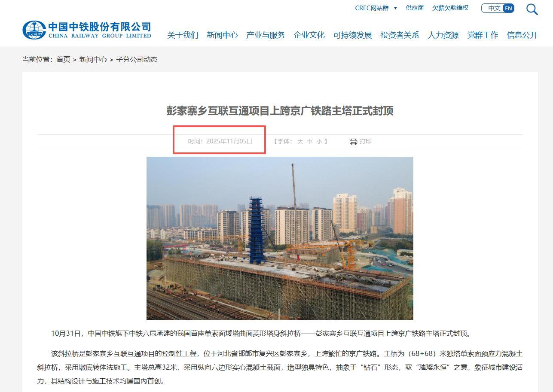
Task: Click the bridge construction photo
Action: (280, 238)
